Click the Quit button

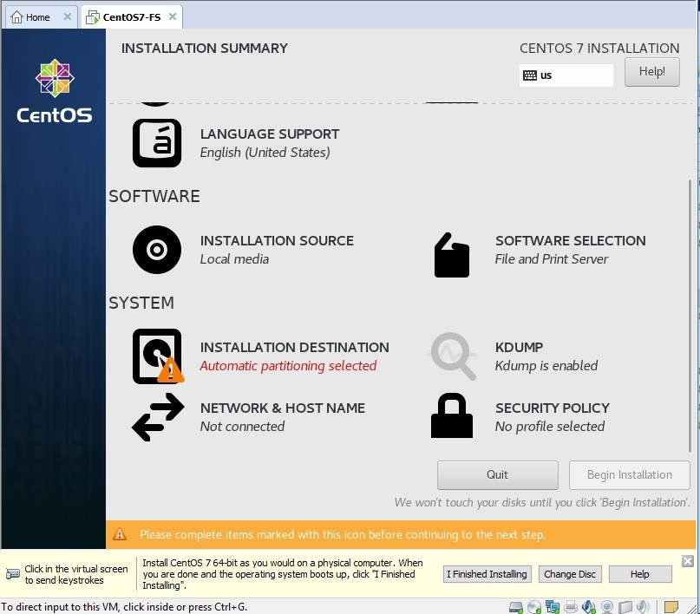[x=497, y=475]
